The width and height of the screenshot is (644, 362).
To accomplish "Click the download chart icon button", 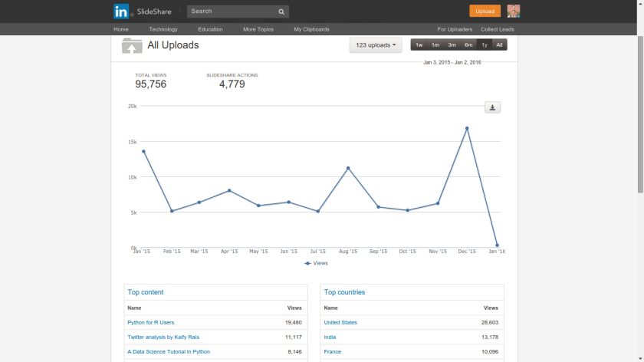I will pyautogui.click(x=492, y=107).
